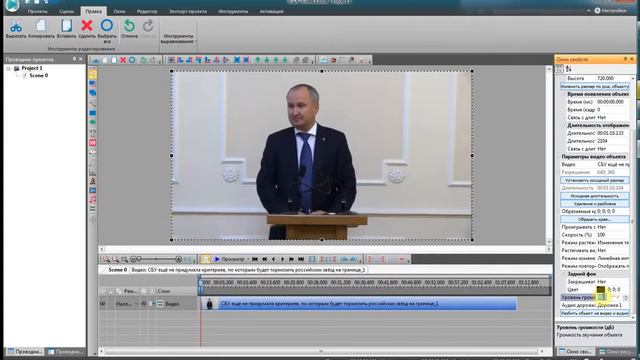Image resolution: width=640 pixels, height=360 pixels.
Task: Click the Вырезать (Cut) scissors icon
Action: pos(16,26)
